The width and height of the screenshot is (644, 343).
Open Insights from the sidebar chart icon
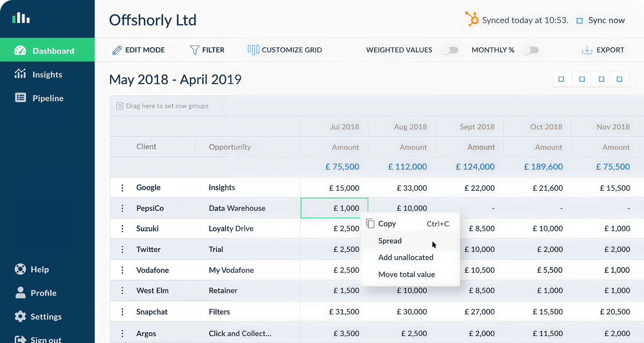tap(20, 74)
